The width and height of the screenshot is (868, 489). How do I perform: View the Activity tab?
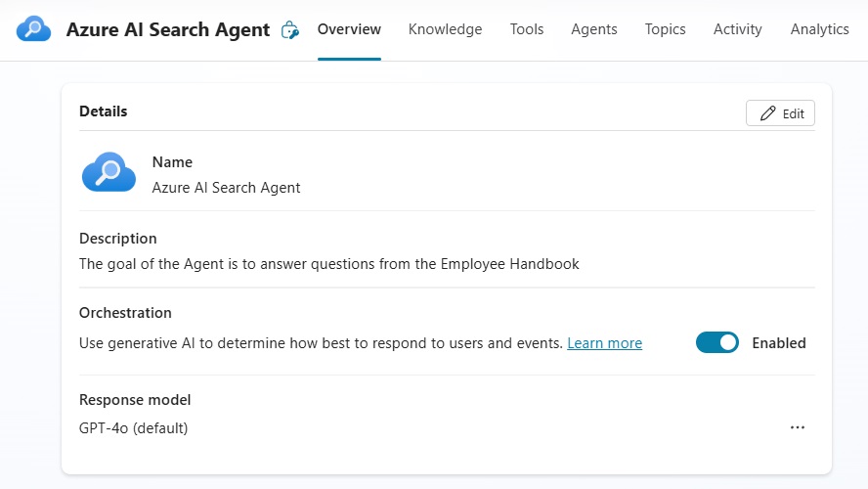coord(737,29)
